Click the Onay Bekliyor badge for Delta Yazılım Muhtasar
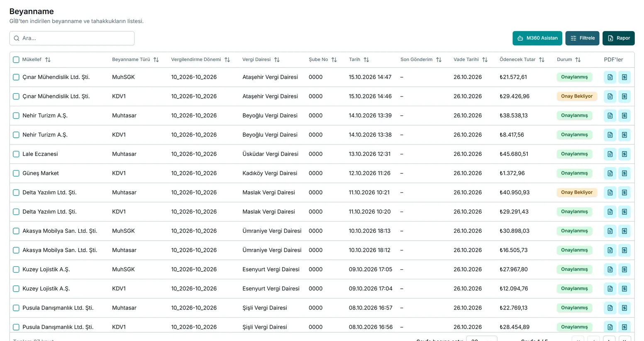This screenshot has width=644, height=341. [577, 192]
